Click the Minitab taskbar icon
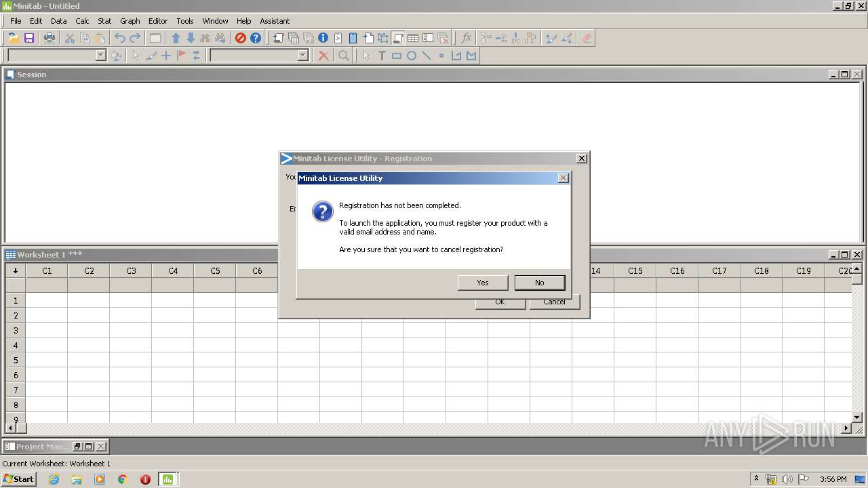868x488 pixels. point(167,479)
